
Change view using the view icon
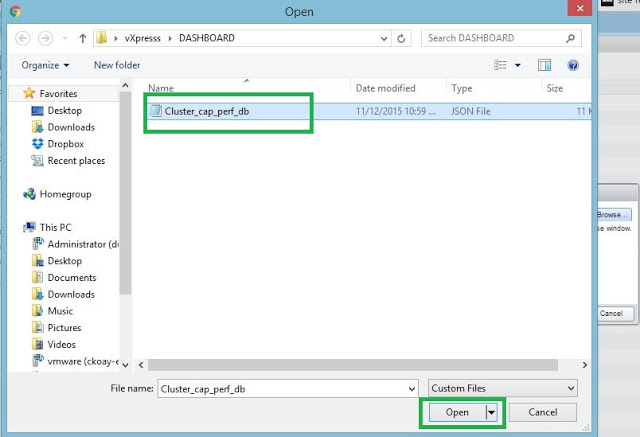click(x=500, y=65)
